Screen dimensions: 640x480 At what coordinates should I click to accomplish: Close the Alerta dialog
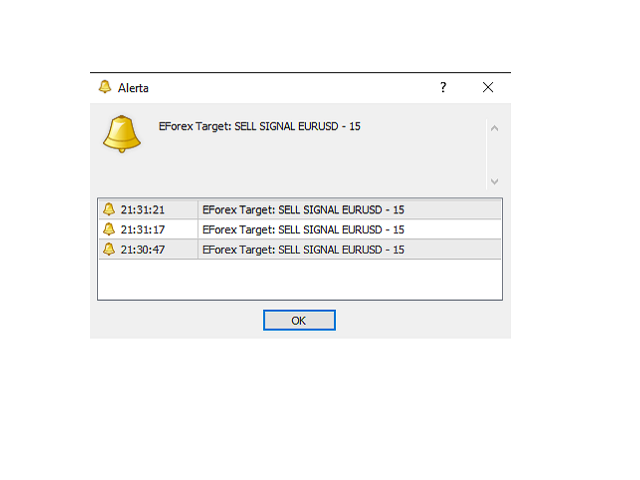pyautogui.click(x=488, y=87)
